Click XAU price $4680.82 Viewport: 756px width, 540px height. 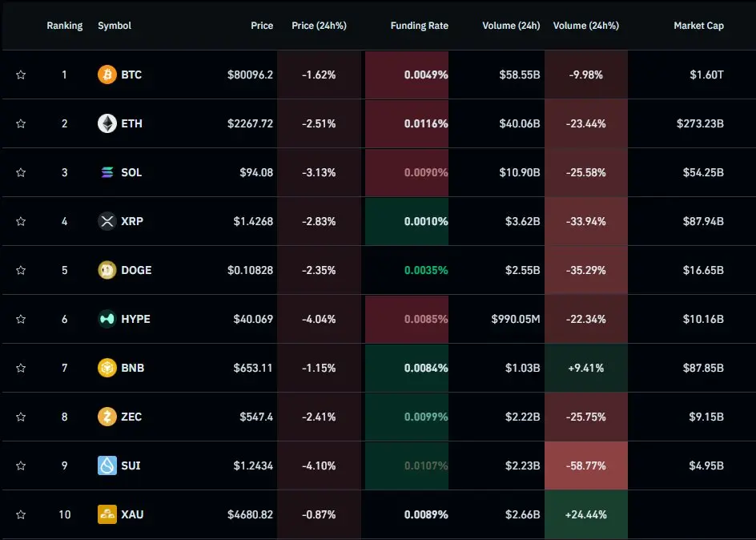250,514
